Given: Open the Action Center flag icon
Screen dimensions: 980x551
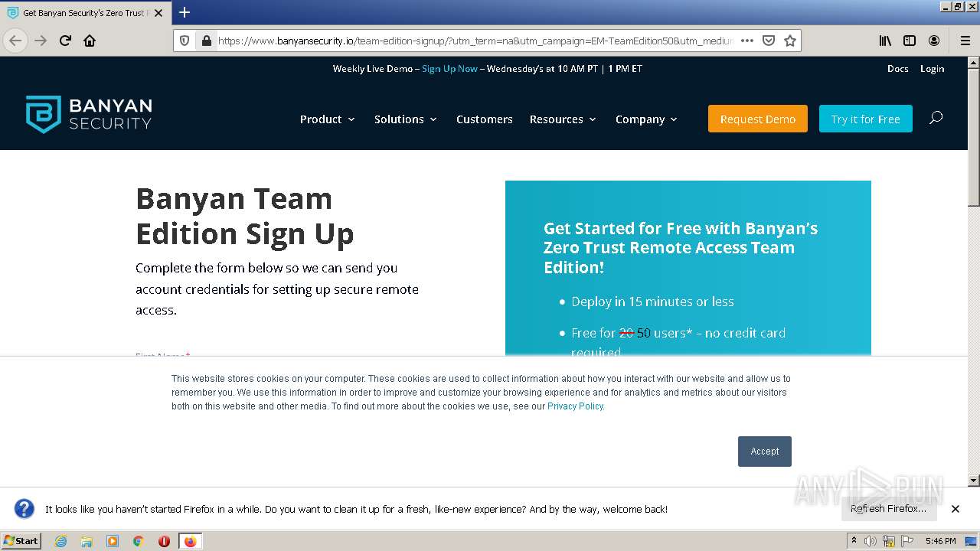Looking at the screenshot, I should click(x=907, y=541).
